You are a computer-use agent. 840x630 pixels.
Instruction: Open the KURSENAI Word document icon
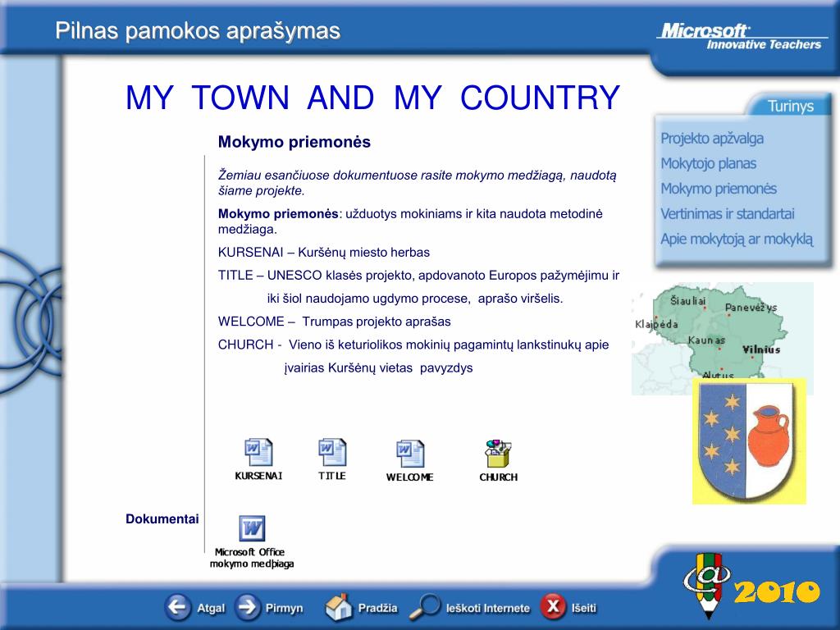[x=258, y=452]
